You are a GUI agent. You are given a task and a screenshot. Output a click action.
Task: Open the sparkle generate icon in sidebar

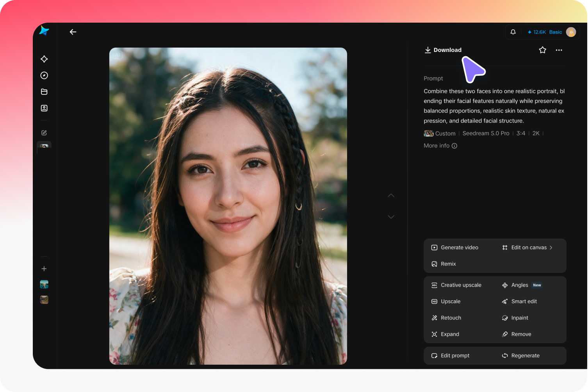44,59
